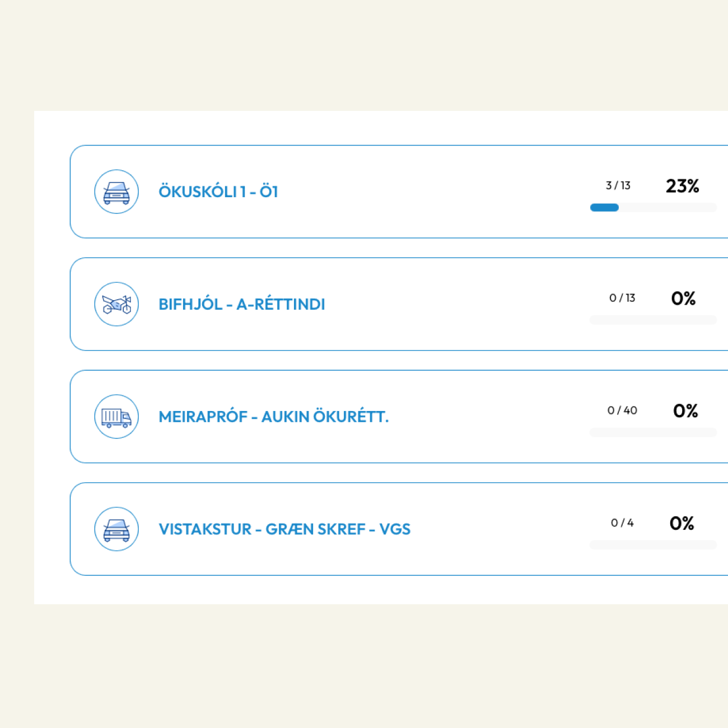728x728 pixels.
Task: Click the 0% label for Meirapróf course
Action: [685, 411]
